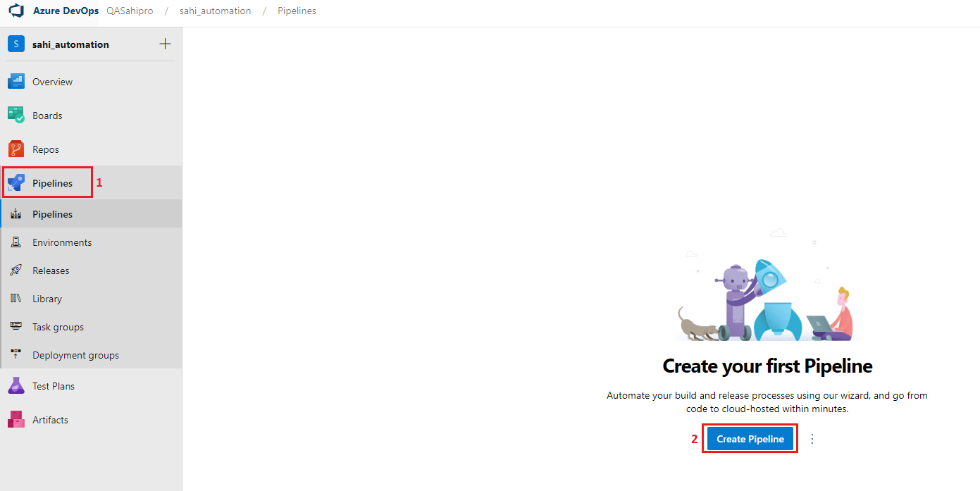Open the Overview hub icon
The width and height of the screenshot is (980, 491).
[16, 82]
